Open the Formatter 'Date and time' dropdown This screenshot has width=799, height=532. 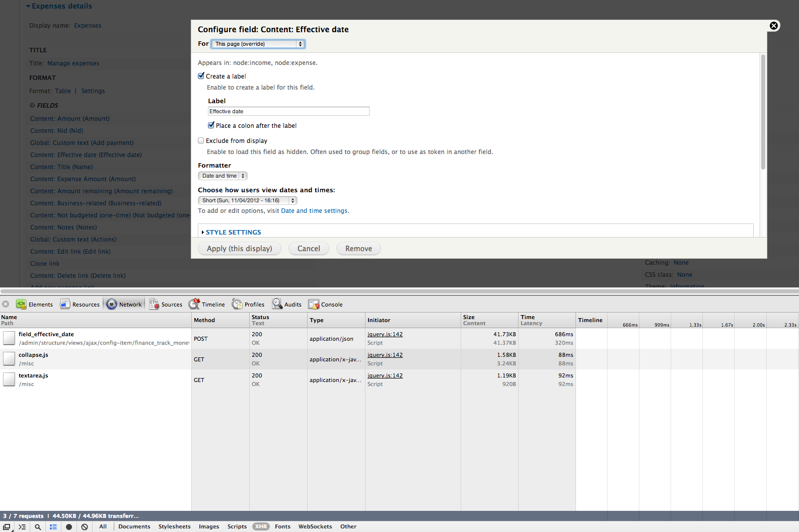[x=223, y=176]
